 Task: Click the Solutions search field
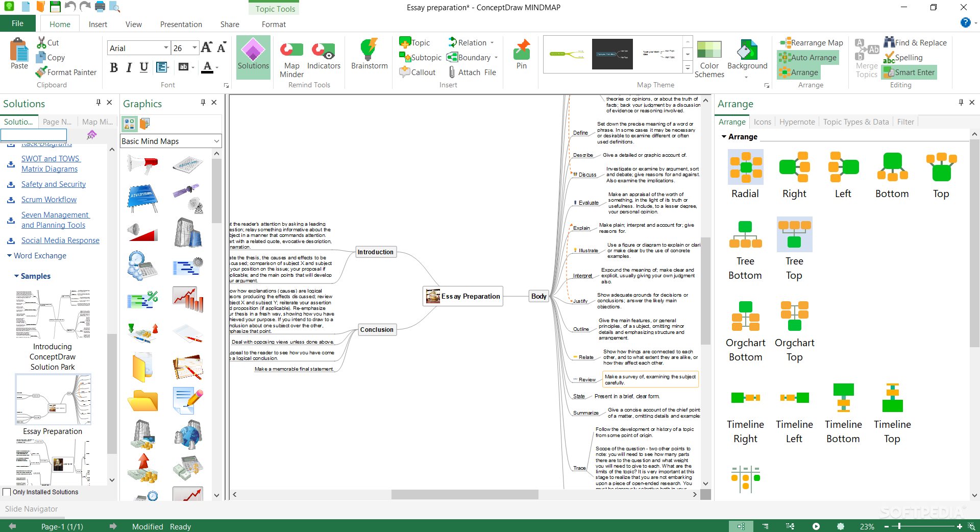[34, 135]
